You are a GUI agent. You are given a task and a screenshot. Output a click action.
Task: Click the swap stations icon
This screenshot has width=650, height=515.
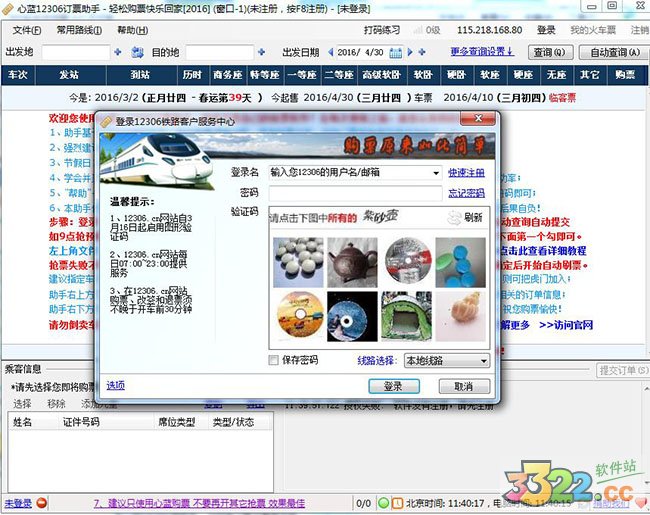point(137,52)
